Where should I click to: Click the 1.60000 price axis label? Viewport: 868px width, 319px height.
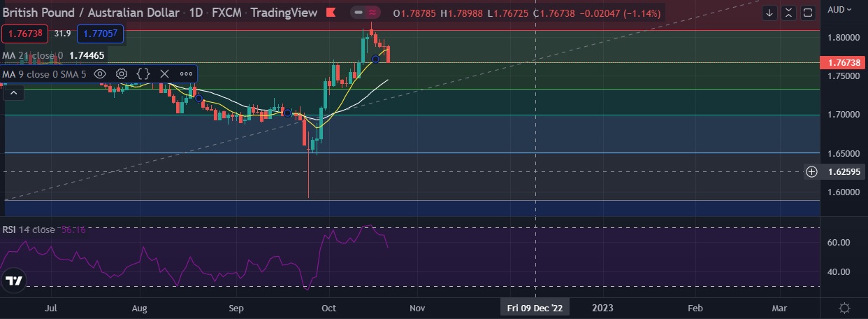click(x=843, y=192)
